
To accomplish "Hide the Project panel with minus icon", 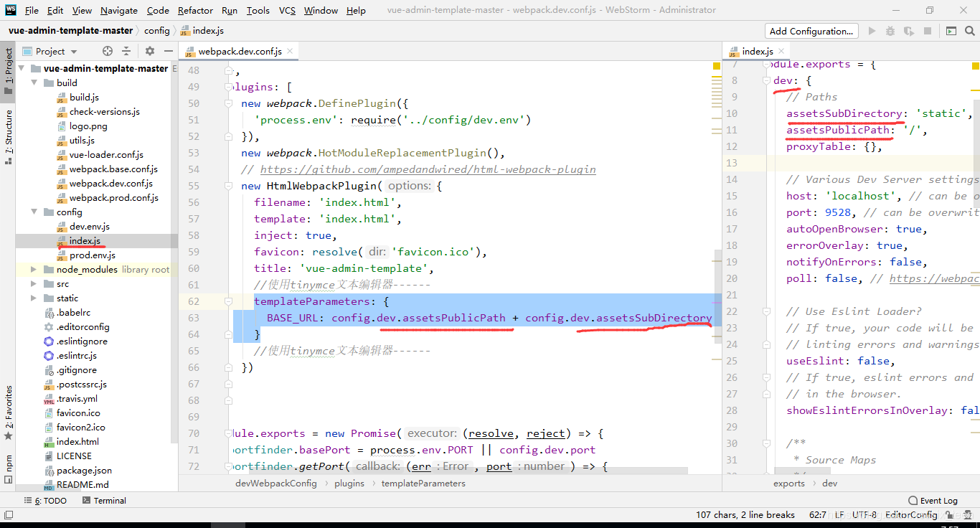I will (x=169, y=51).
